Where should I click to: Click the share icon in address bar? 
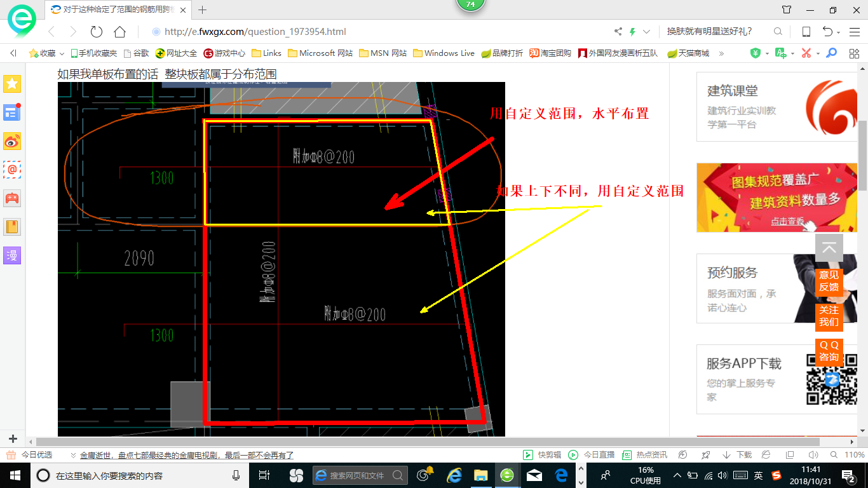pyautogui.click(x=618, y=32)
